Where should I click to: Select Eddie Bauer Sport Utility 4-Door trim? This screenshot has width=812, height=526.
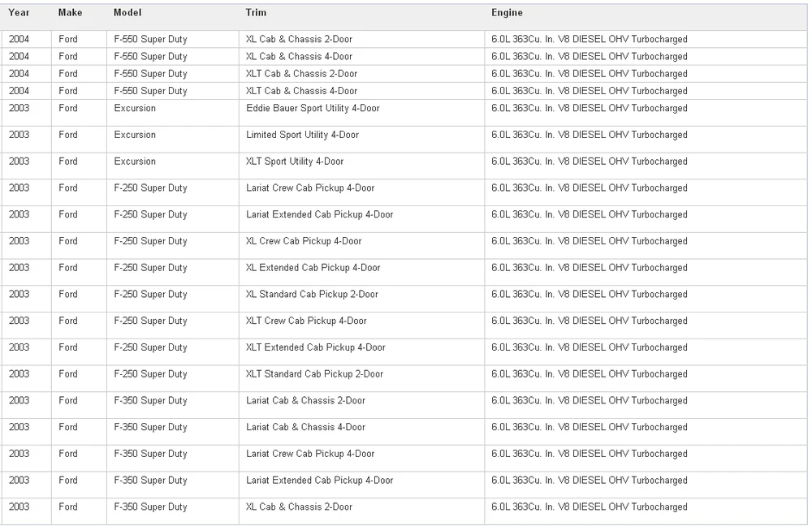pos(313,108)
